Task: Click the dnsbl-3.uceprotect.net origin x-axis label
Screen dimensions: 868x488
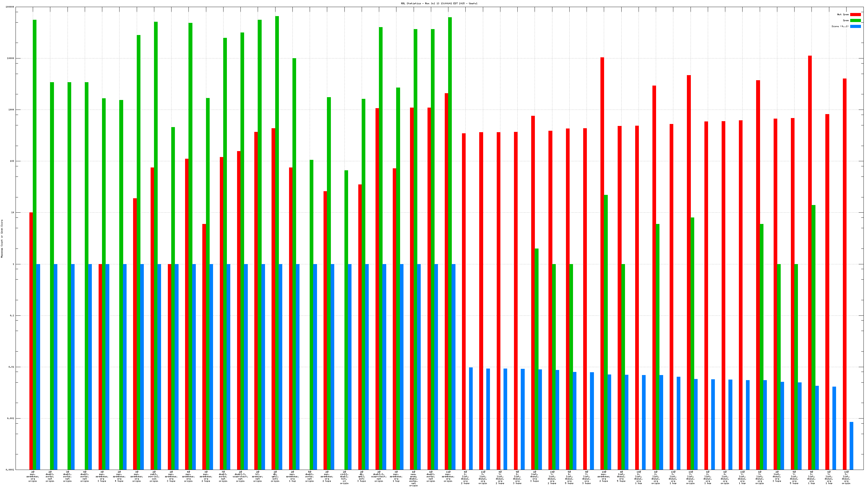Action: (240, 476)
